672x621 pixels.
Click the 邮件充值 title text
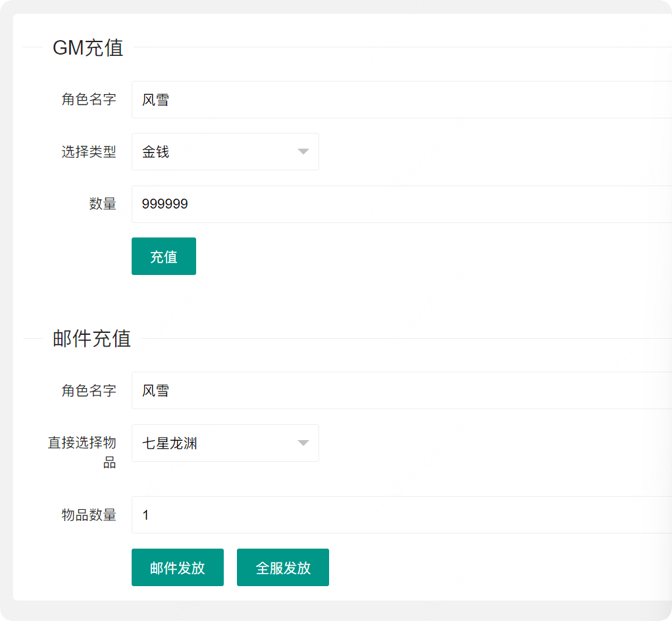pyautogui.click(x=92, y=339)
